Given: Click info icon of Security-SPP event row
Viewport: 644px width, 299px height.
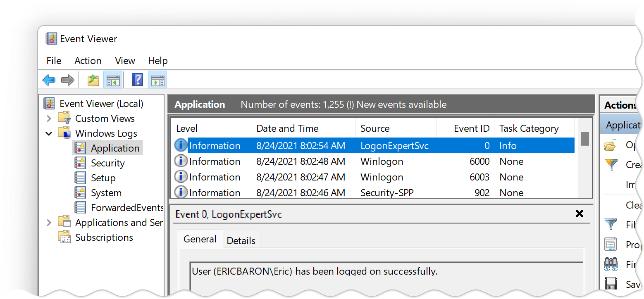Looking at the screenshot, I should pos(181,192).
